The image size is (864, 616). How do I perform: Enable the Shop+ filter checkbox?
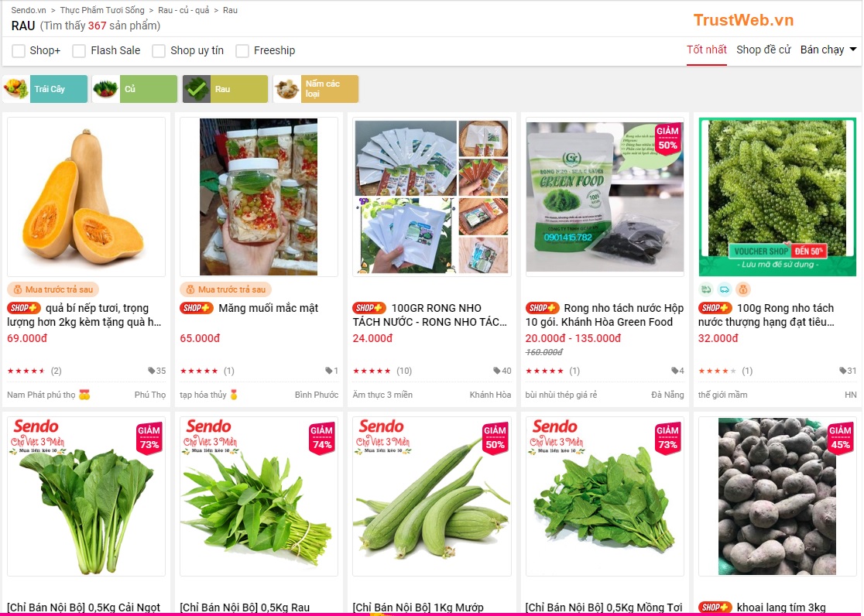pyautogui.click(x=19, y=51)
